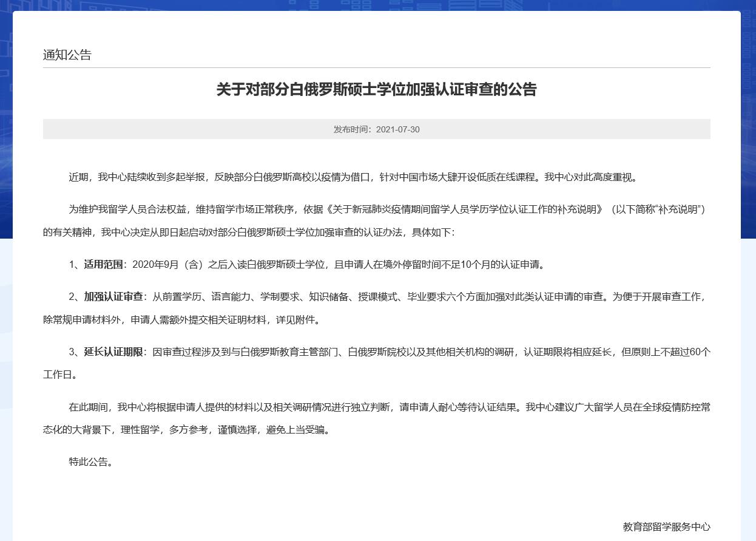Click the announcement title about 白俄罗斯硕士学位
Screen dimensions: 756x541
tap(376, 90)
